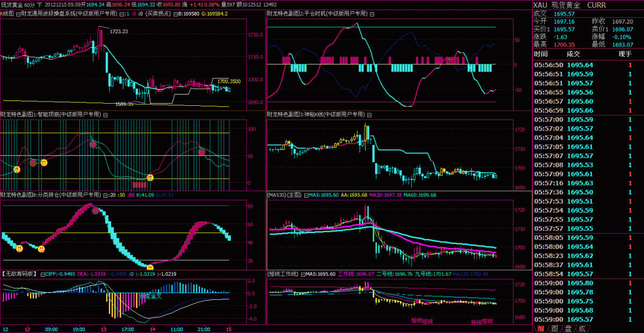Click the first yellow smiley in 智能顶底 chart
The width and height of the screenshot is (644, 333).
(x=17, y=169)
